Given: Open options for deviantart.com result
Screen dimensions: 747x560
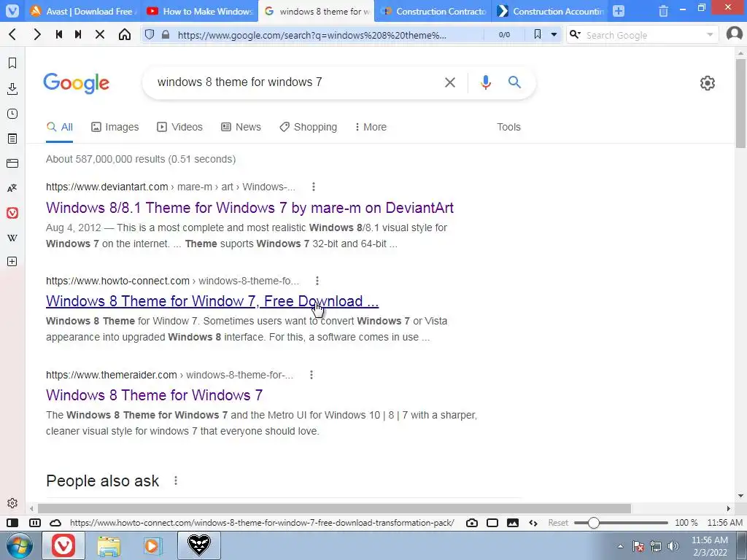Looking at the screenshot, I should [x=314, y=187].
